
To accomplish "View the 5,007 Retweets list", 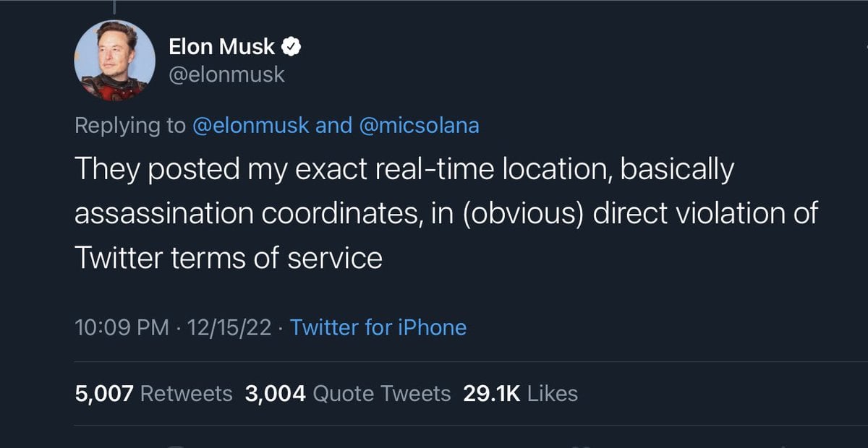I will (153, 394).
